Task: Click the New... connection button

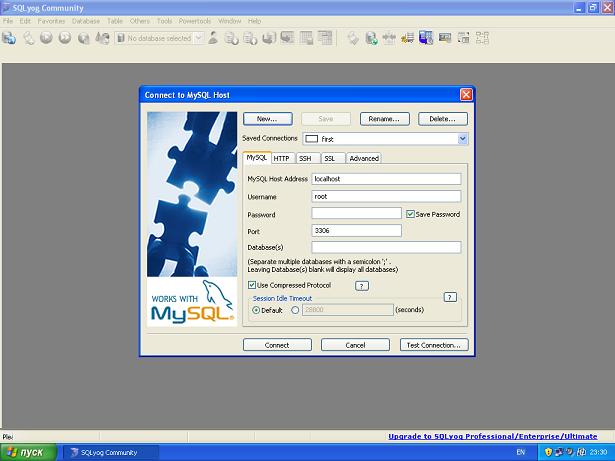Action: 267,119
